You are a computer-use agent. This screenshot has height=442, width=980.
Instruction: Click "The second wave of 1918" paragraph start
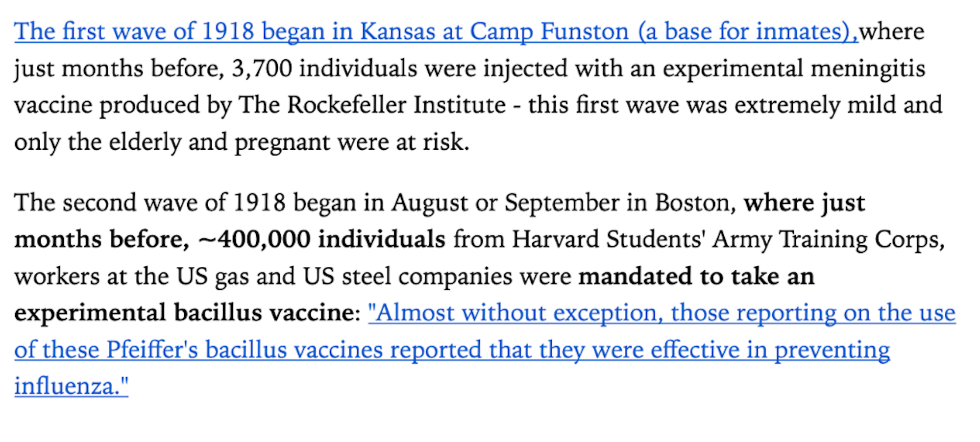click(x=149, y=203)
